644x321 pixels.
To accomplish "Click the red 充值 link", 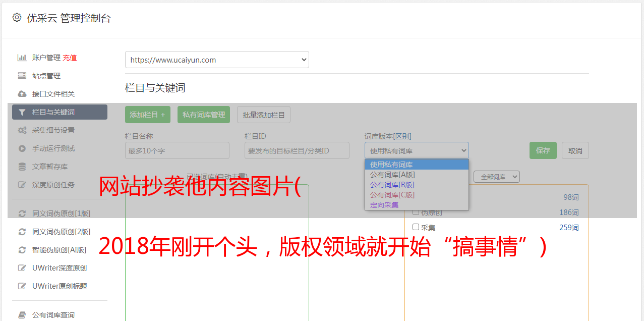I will (70, 58).
